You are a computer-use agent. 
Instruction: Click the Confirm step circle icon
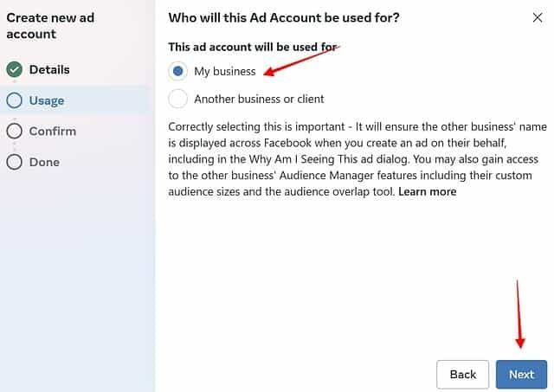(x=15, y=131)
